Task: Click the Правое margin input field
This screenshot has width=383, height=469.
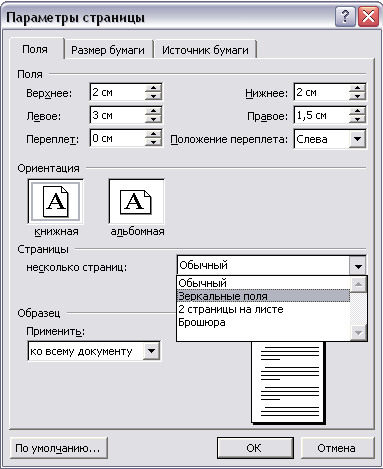Action: coord(322,115)
